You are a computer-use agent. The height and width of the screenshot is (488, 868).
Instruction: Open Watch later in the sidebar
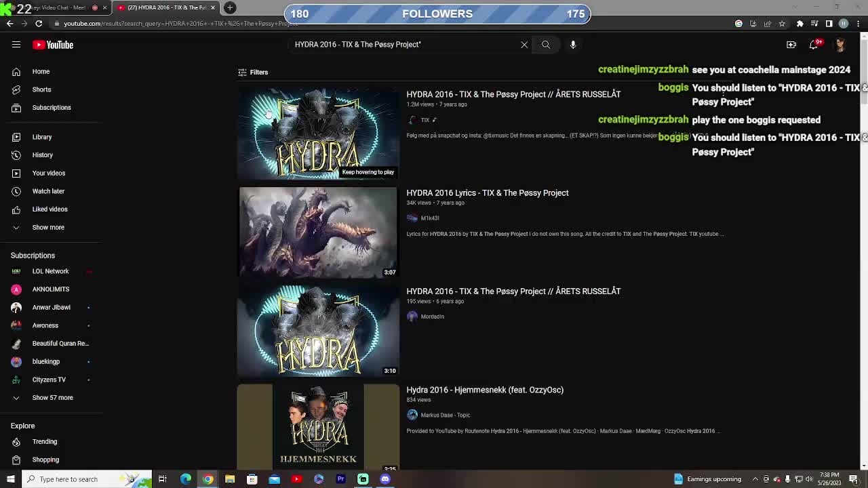[48, 191]
